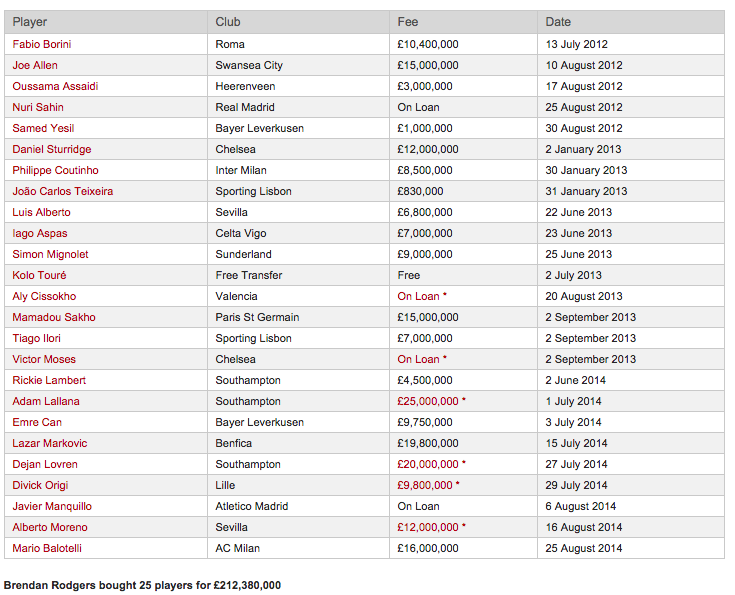Open Dejan Lovren's £20,000,000 fee note

431,464
